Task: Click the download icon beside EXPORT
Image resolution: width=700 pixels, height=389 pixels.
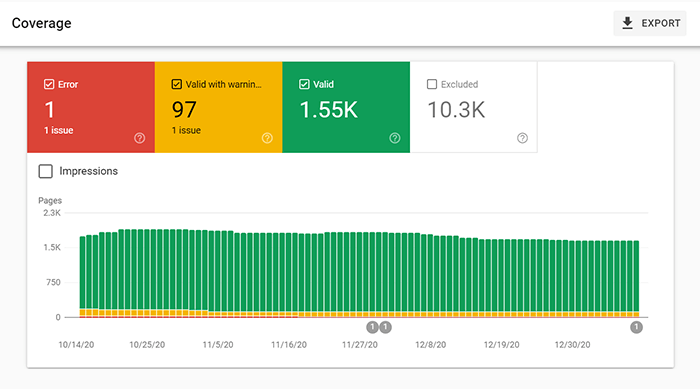Action: pyautogui.click(x=627, y=23)
